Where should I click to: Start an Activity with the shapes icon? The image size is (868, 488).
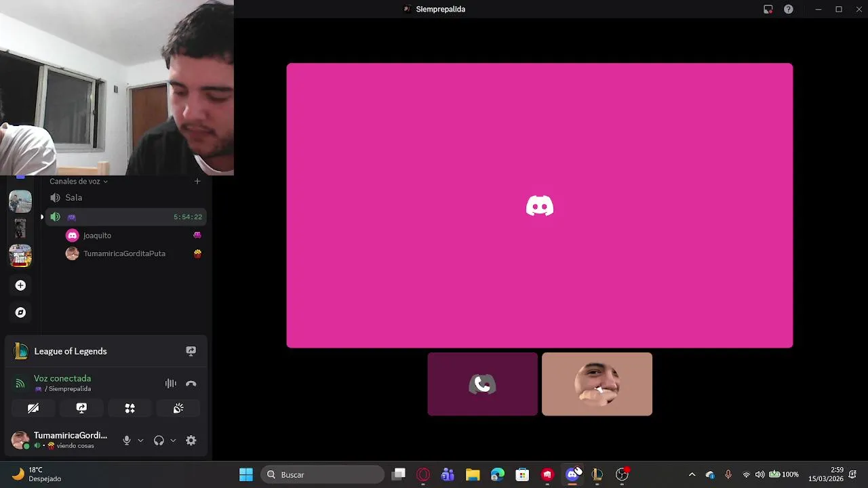130,408
